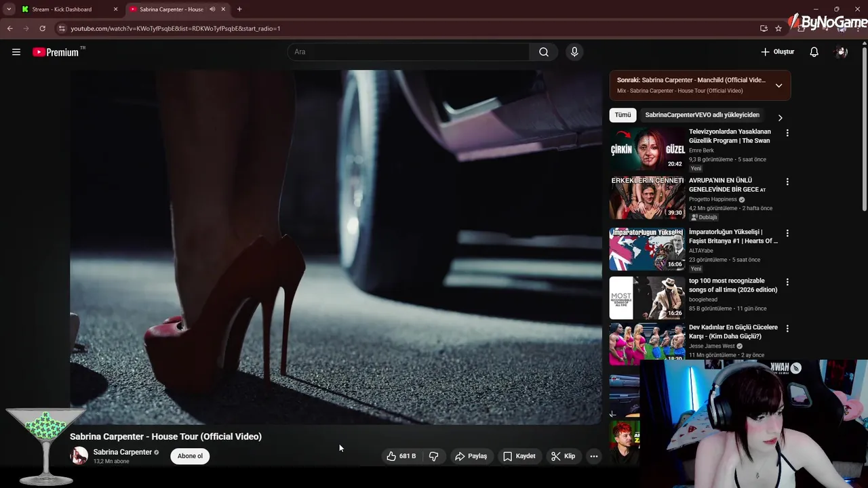Expand the Sonraki mix playlist panel
Screen dimensions: 868x488
(x=778, y=85)
